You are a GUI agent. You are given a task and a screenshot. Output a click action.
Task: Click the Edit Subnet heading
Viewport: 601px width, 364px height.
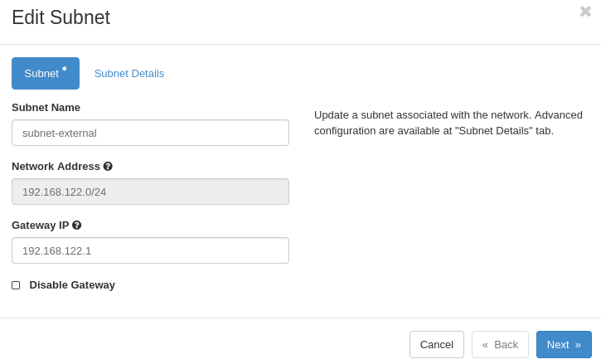point(61,17)
